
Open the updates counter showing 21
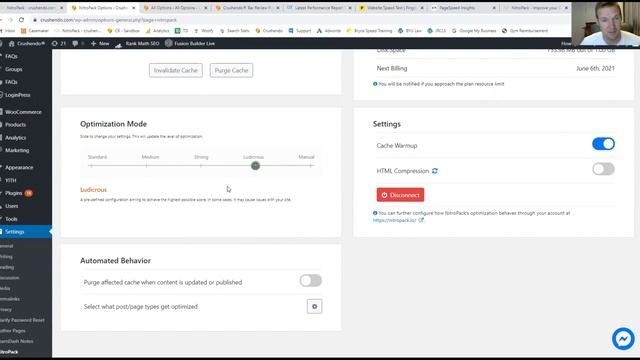point(59,43)
